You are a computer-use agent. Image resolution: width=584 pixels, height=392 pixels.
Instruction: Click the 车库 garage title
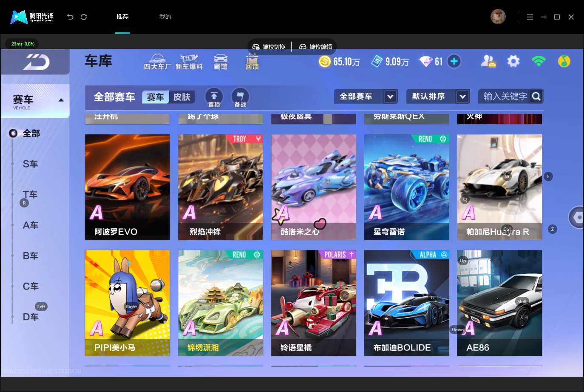(x=98, y=61)
